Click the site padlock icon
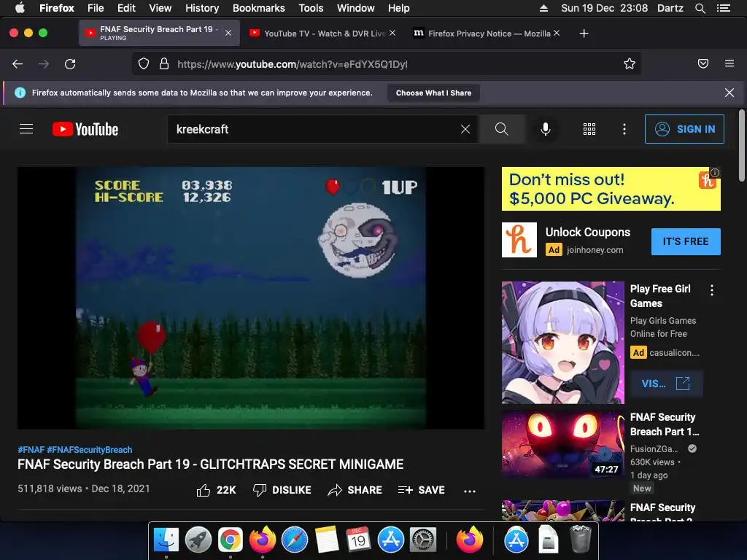Image resolution: width=747 pixels, height=560 pixels. click(x=164, y=64)
